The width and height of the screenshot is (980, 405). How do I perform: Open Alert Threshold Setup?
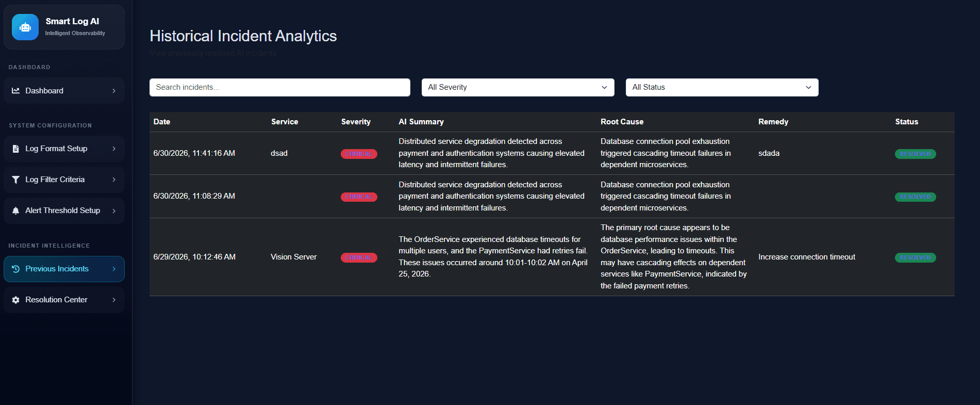[x=64, y=210]
